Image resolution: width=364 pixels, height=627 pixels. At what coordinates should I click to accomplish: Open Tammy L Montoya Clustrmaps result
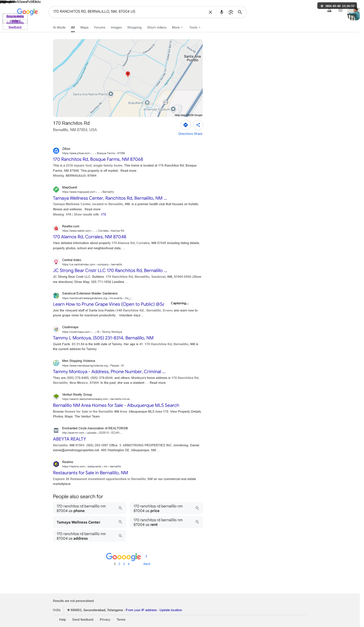(x=103, y=338)
